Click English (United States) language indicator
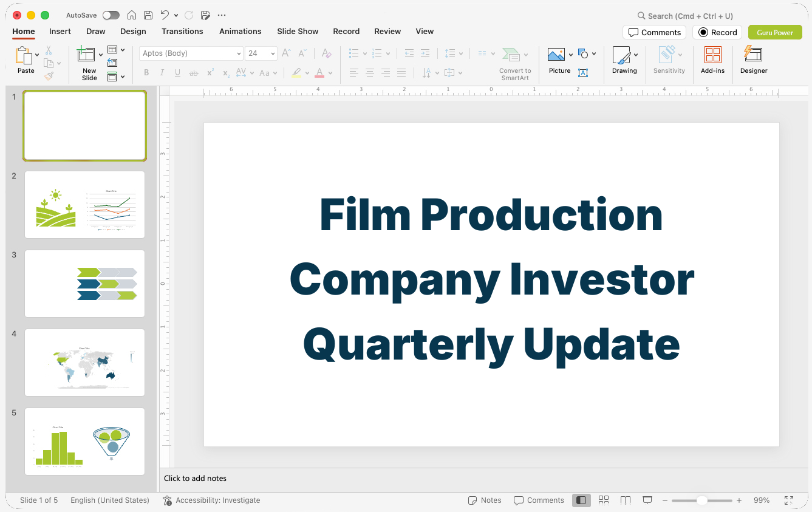This screenshot has height=512, width=812. tap(110, 500)
